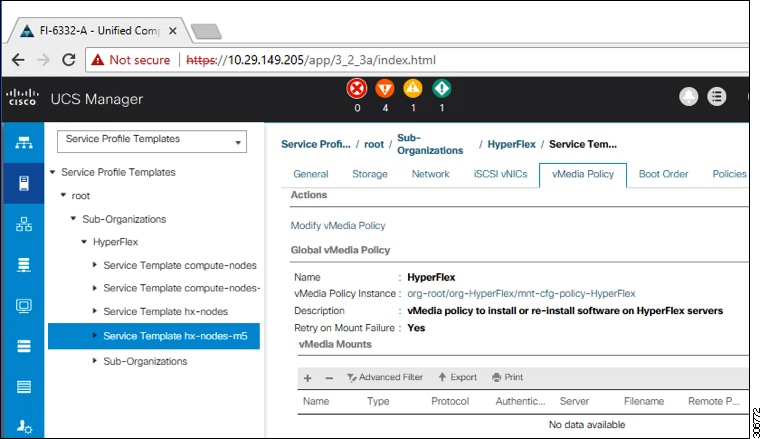Viewport: 762px width, 439px height.
Task: Collapse the root tree node
Action: 63,196
